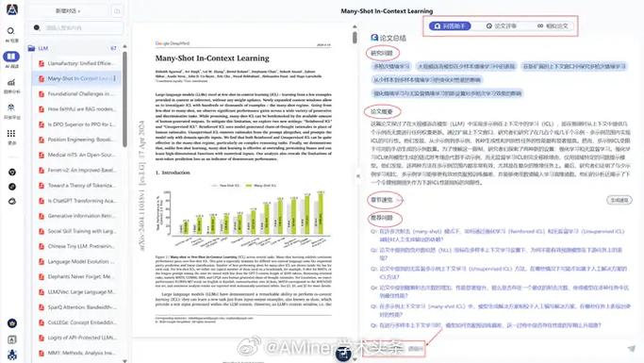This screenshot has height=363, width=644.
Task: Open the new conversation dropdown
Action: [x=68, y=11]
